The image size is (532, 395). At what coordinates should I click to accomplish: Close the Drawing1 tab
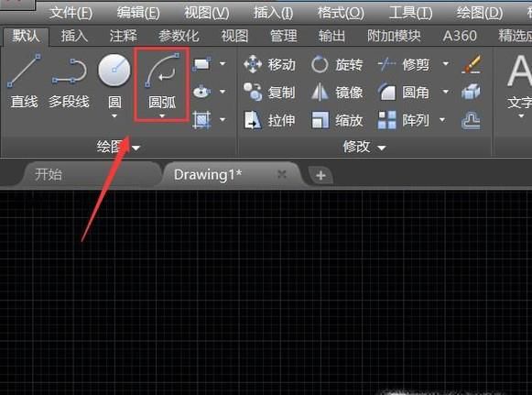coord(282,174)
